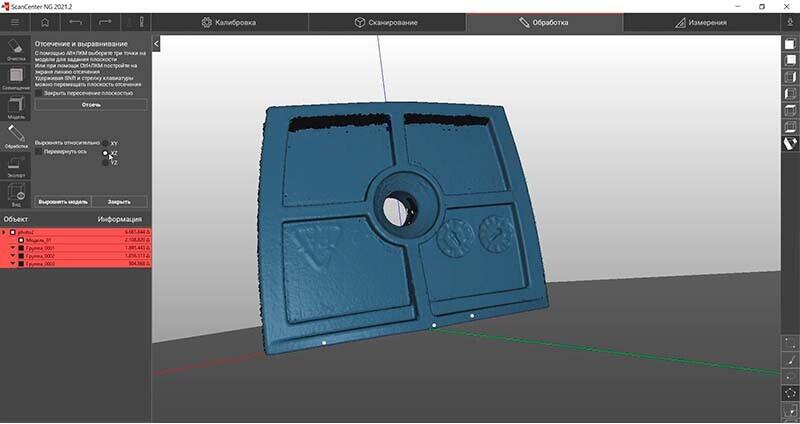Collapse the side panel with the arrow
Screen dimensions: 800x424
point(156,44)
